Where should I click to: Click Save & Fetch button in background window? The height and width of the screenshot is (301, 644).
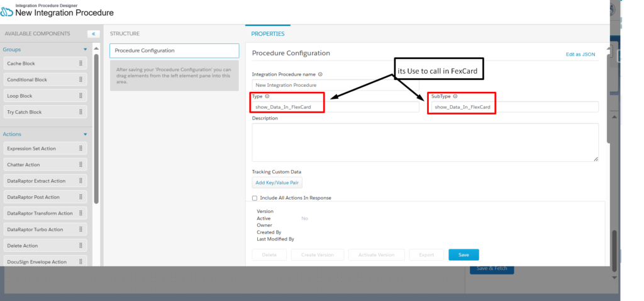[492, 270]
